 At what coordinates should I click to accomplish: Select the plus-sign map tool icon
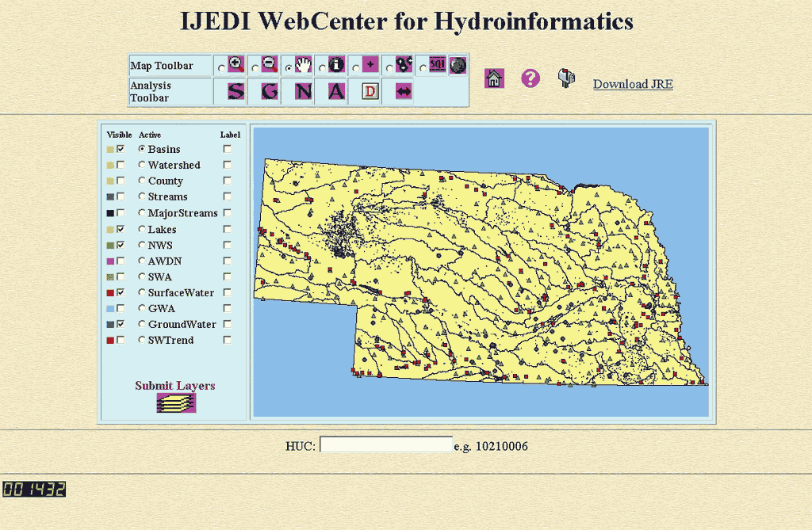click(370, 65)
